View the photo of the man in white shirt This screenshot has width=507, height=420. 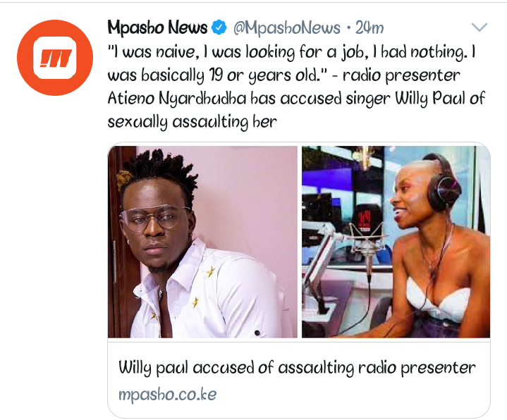(202, 242)
